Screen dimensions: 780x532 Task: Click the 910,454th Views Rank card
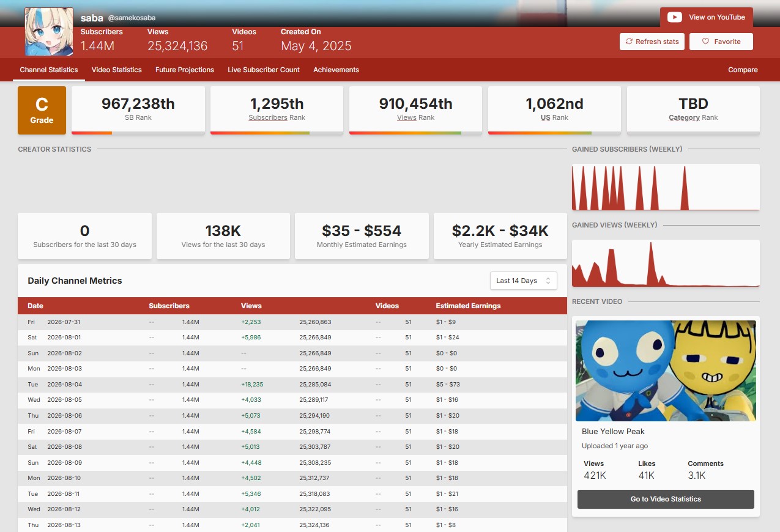pyautogui.click(x=416, y=110)
